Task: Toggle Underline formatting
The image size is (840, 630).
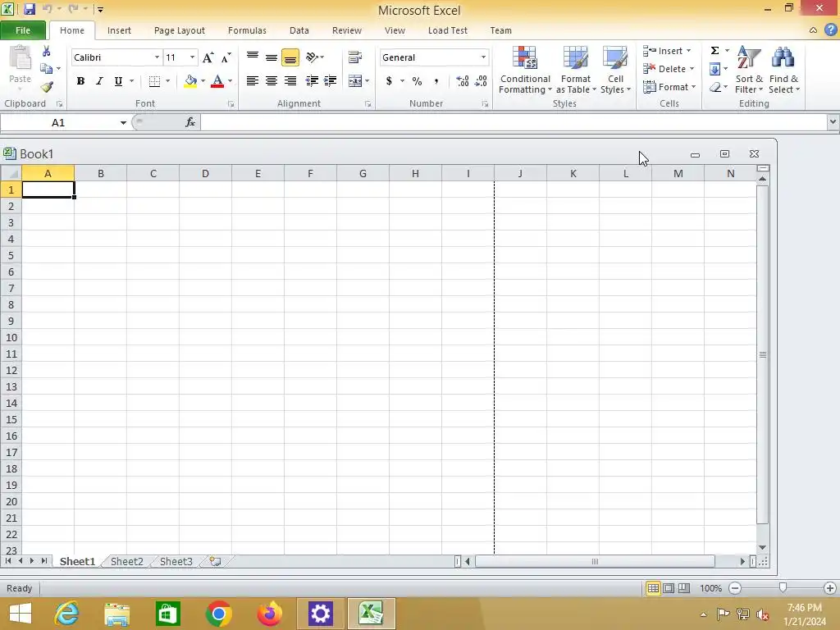Action: 118,81
